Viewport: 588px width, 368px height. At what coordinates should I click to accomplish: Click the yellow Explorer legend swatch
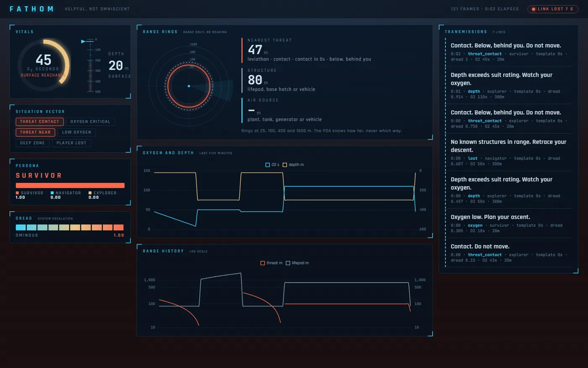coord(90,193)
